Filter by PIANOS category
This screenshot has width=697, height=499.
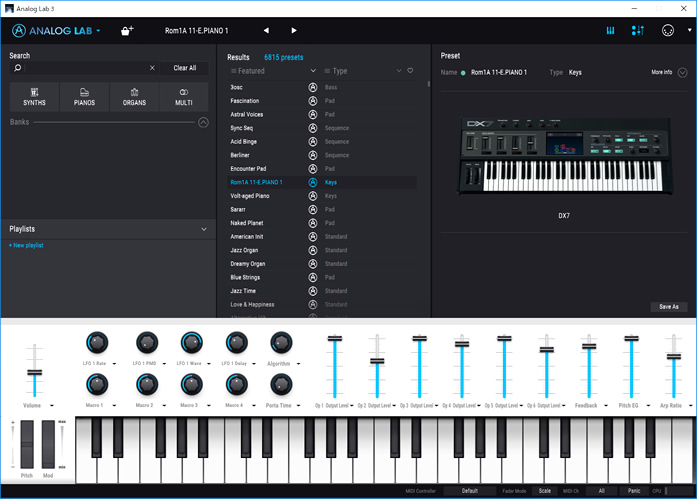pos(84,97)
